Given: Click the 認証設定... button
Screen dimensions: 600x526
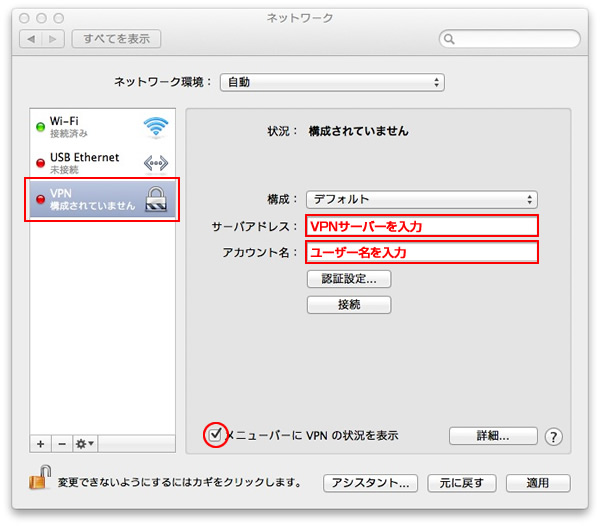Looking at the screenshot, I should pyautogui.click(x=348, y=279).
